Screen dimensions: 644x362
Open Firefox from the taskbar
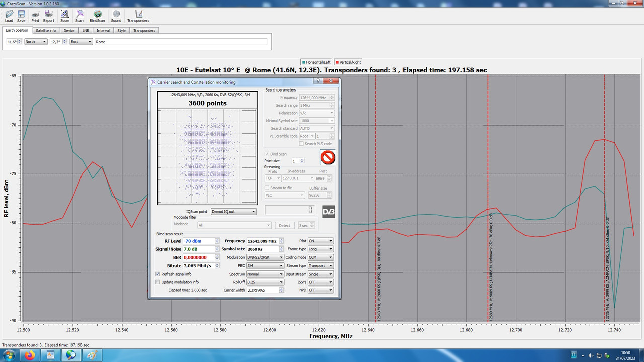[x=29, y=355]
